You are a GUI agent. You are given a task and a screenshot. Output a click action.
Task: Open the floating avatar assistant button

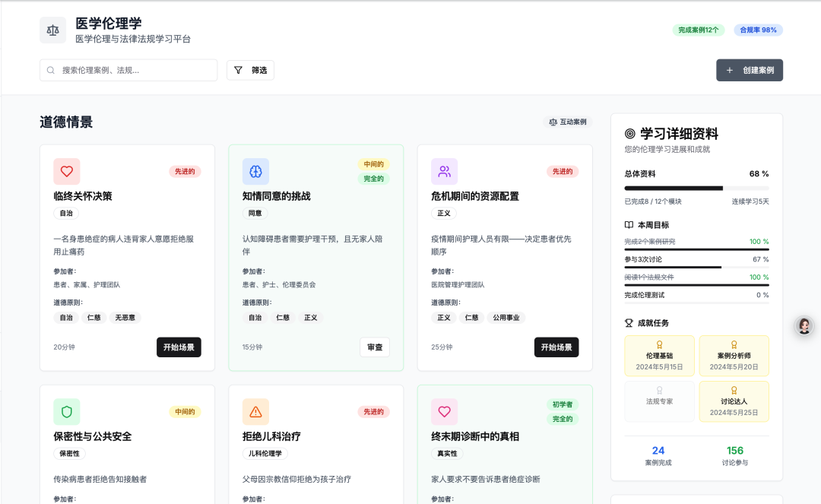click(804, 326)
